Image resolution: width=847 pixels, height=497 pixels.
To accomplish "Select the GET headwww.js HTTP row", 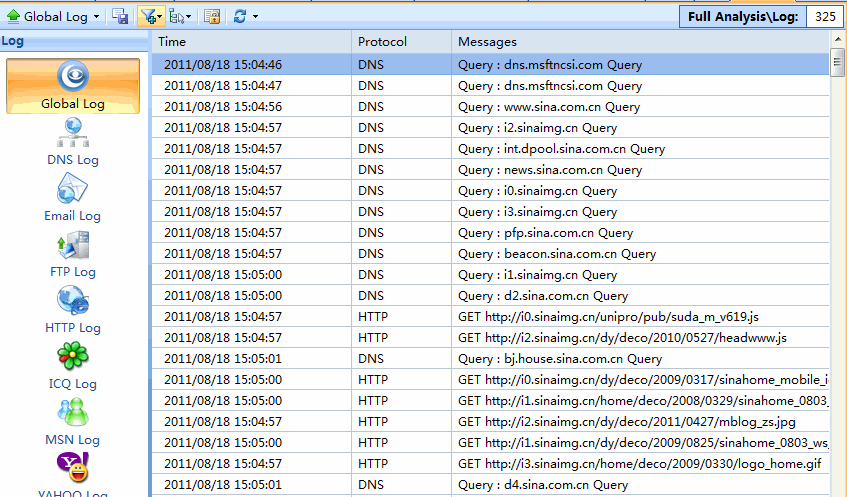I will click(490, 338).
